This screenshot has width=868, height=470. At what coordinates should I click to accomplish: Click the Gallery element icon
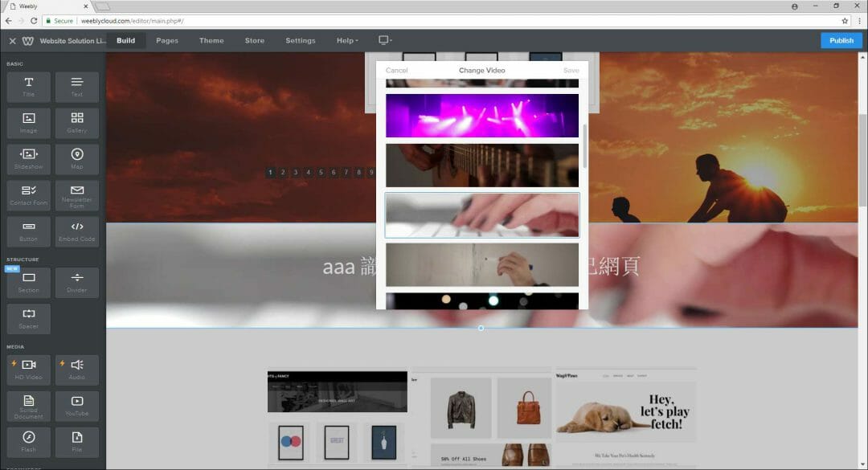tap(77, 122)
